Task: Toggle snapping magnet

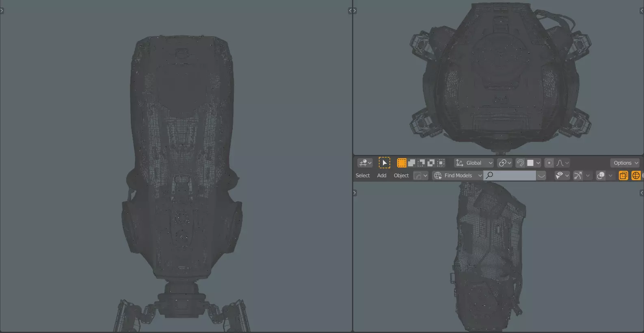Action: tap(520, 163)
